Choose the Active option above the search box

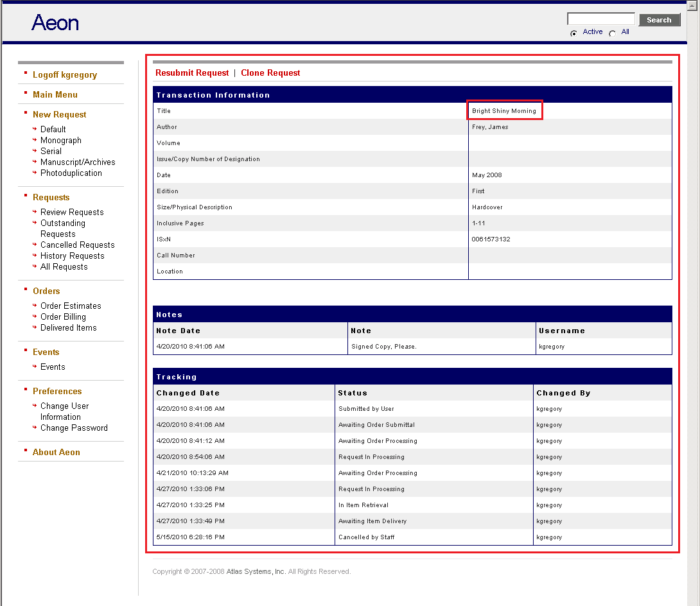592,31
